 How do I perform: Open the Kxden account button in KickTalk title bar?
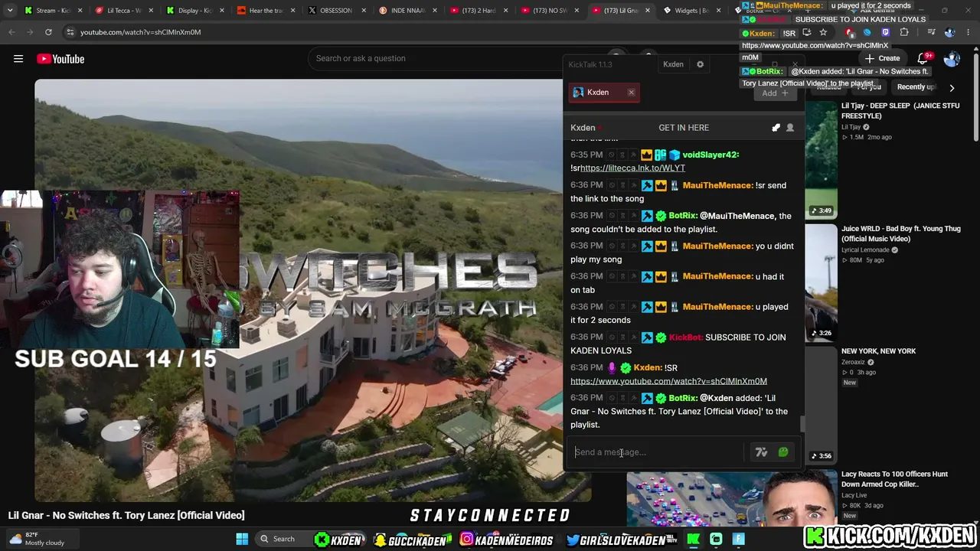[x=673, y=64]
